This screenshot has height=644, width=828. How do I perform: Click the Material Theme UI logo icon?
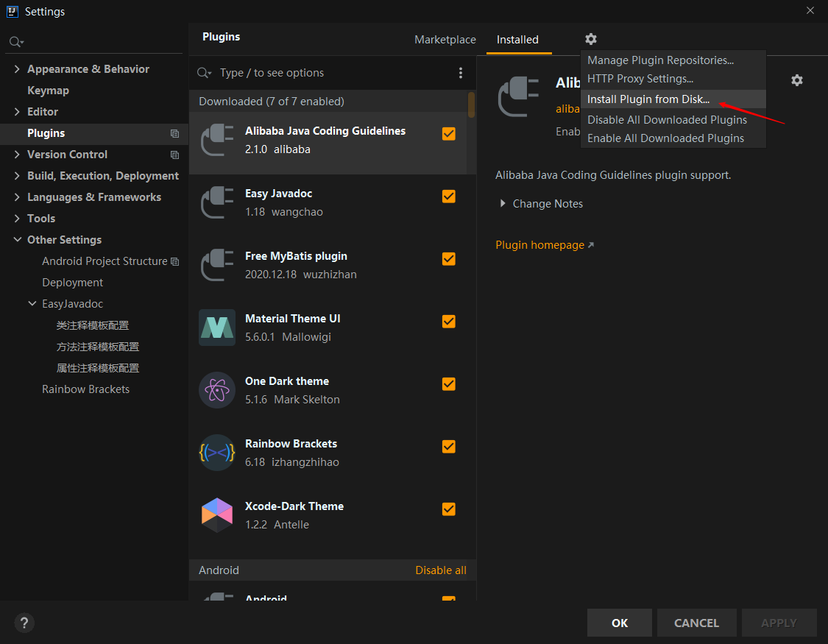coord(217,328)
